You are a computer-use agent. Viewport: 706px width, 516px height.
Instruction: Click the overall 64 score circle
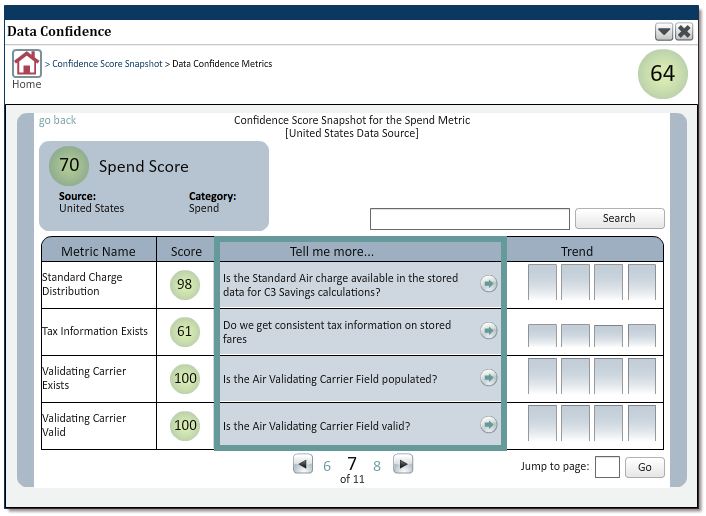[662, 74]
